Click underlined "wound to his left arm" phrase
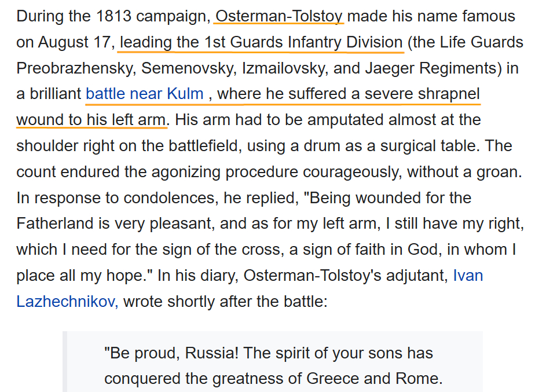Viewport: 535px width, 392px height. [91, 120]
